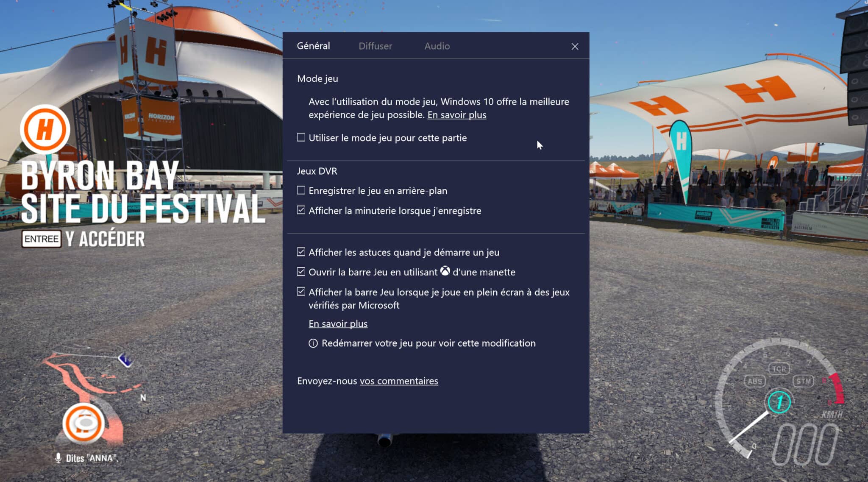The height and width of the screenshot is (482, 868).
Task: Click the info icon beside 'Redémarrer votre jeu'
Action: tap(313, 343)
